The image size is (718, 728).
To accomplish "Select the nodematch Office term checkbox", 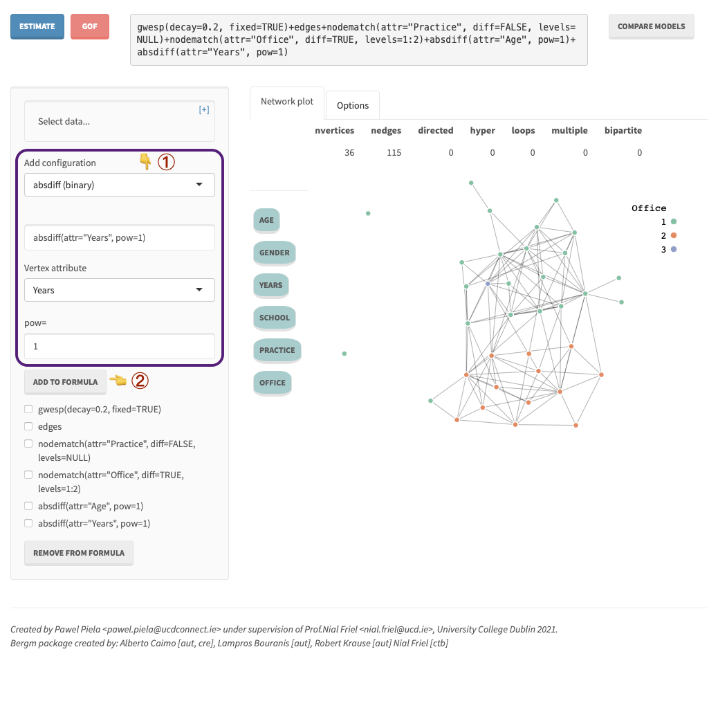I will 28,475.
